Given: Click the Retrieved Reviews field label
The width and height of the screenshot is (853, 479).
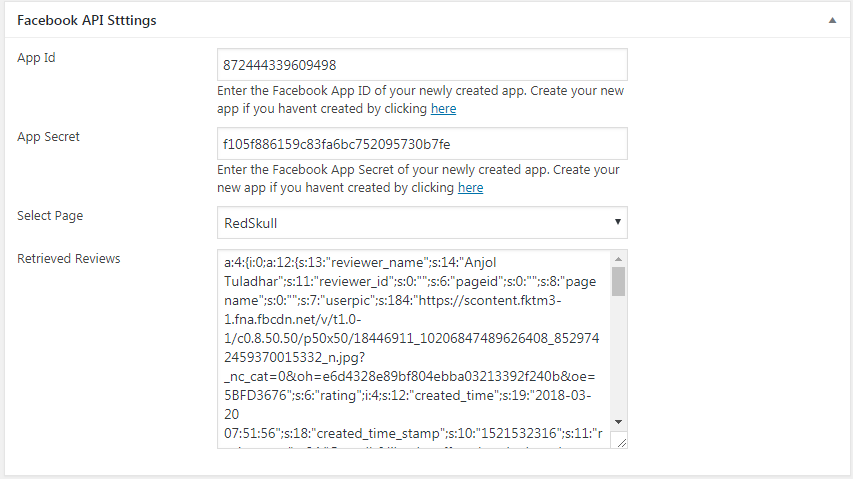Looking at the screenshot, I should coord(68,259).
